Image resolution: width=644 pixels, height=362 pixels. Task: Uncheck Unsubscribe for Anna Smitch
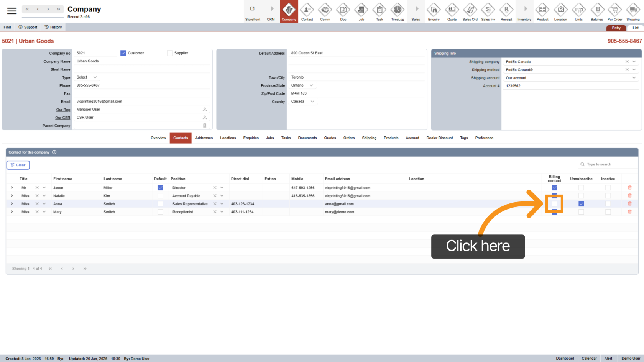point(581,204)
